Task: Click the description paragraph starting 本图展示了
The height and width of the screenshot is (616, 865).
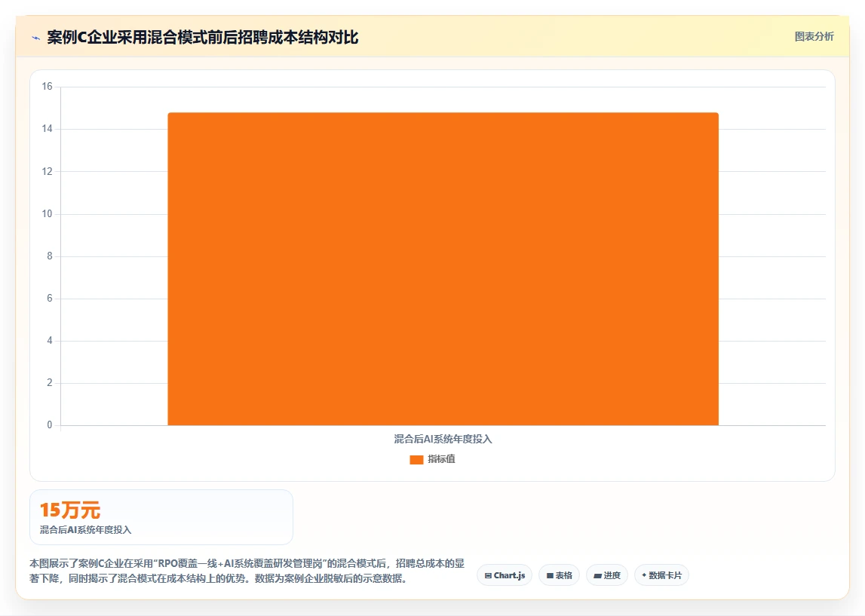Action: (247, 571)
